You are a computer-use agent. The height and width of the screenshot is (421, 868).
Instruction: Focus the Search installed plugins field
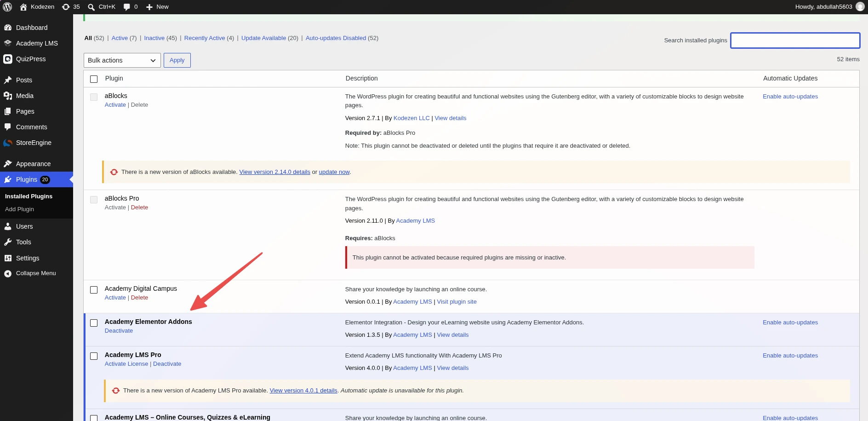(x=795, y=40)
